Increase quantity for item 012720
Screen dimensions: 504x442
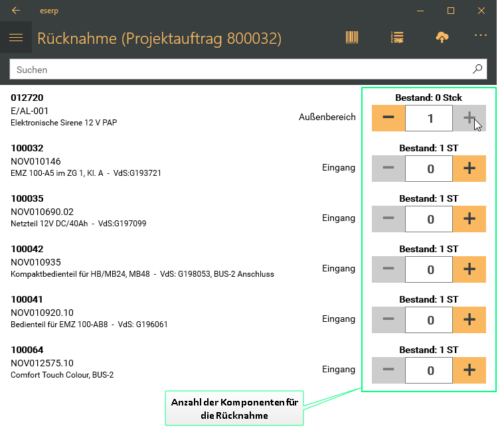(x=469, y=118)
